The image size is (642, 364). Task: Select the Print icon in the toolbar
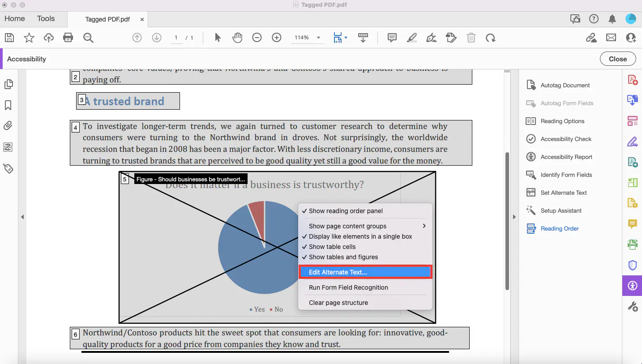68,38
